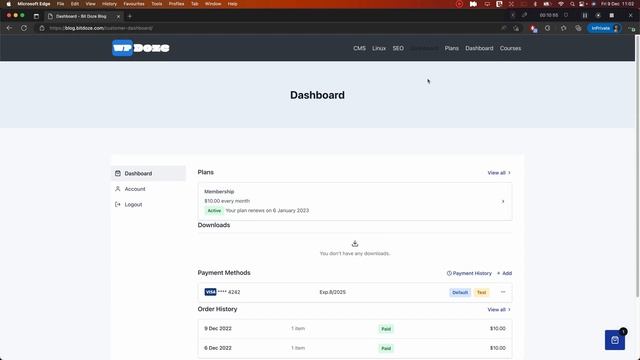Open the Apple menu
The image size is (640, 360).
pyautogui.click(x=9, y=4)
